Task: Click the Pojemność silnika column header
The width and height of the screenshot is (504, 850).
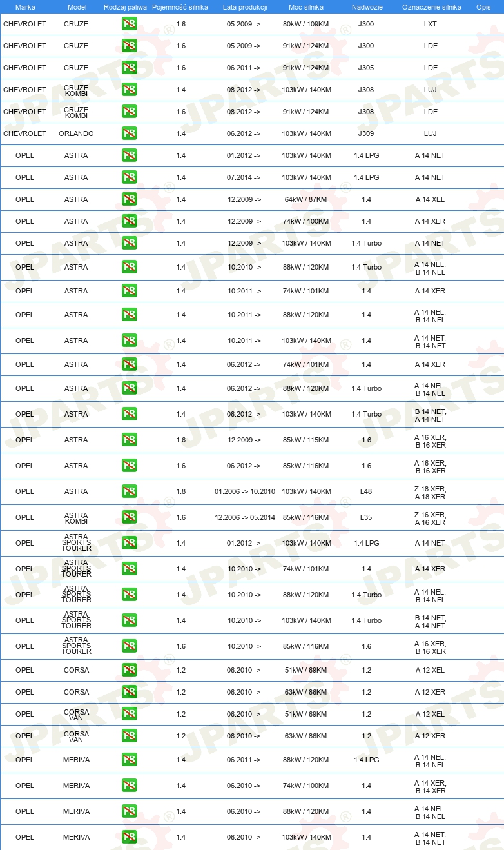Action: tap(180, 6)
